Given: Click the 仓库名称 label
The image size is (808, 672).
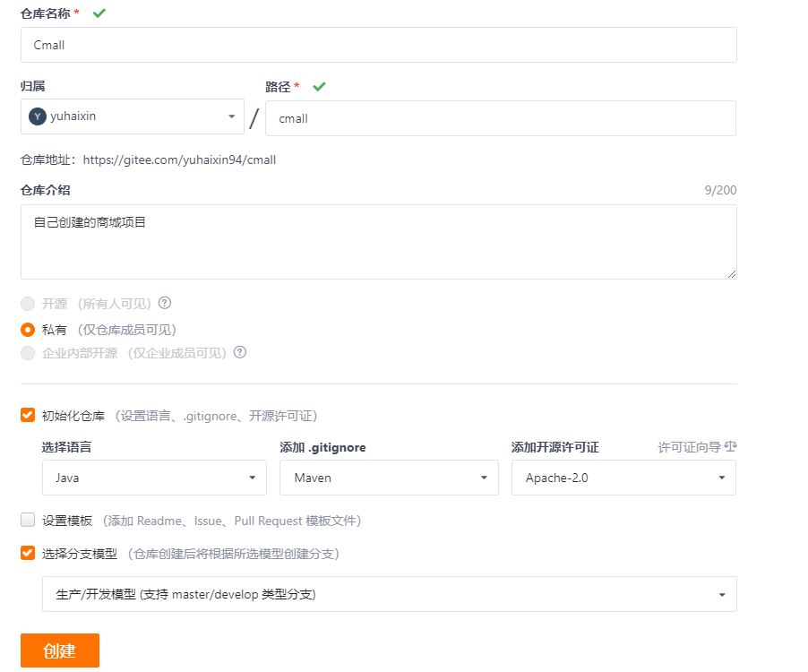Looking at the screenshot, I should [46, 13].
